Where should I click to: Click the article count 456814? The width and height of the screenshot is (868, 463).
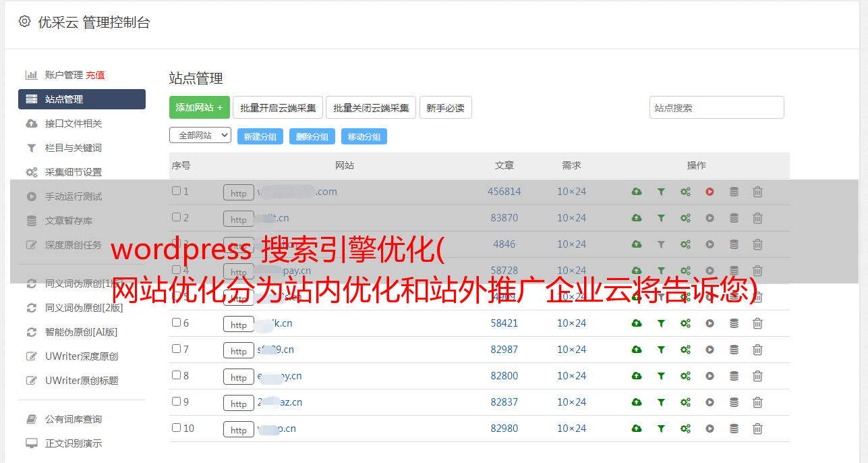pyautogui.click(x=504, y=192)
